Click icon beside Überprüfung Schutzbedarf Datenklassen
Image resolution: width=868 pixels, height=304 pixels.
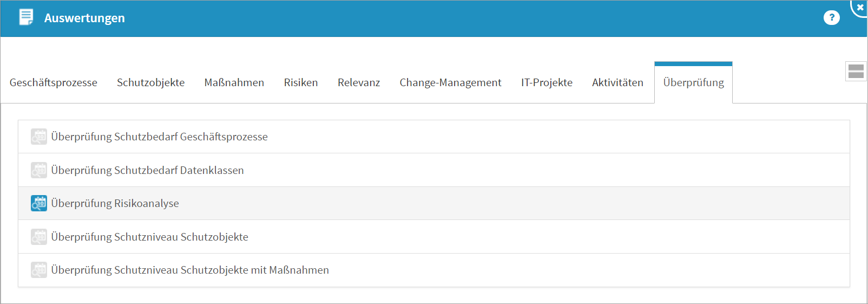pyautogui.click(x=39, y=170)
